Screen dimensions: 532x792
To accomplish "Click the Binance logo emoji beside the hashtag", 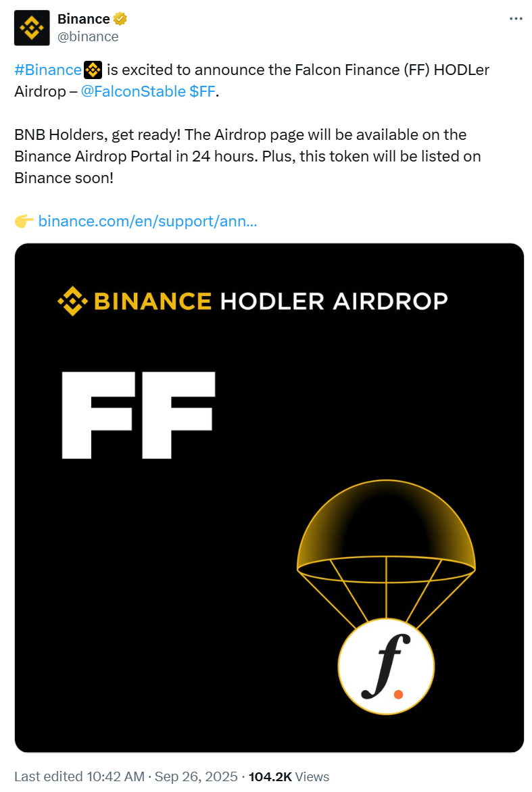I will (x=92, y=70).
